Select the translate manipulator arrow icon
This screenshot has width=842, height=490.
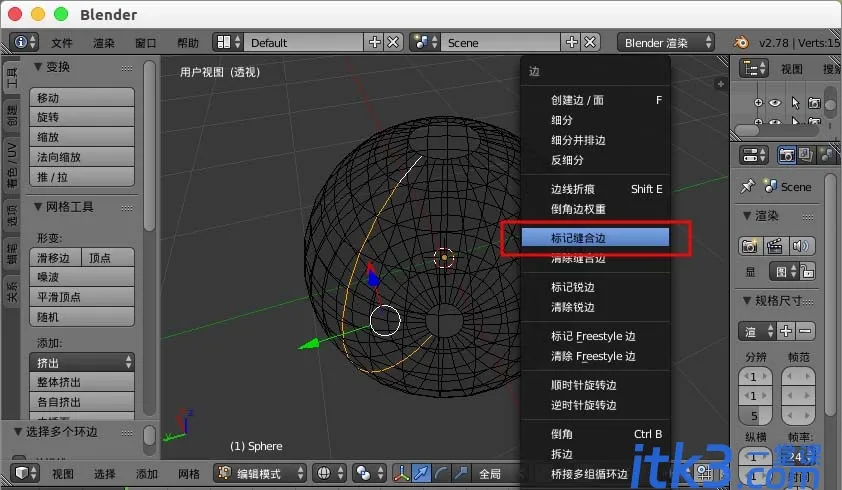click(x=421, y=473)
